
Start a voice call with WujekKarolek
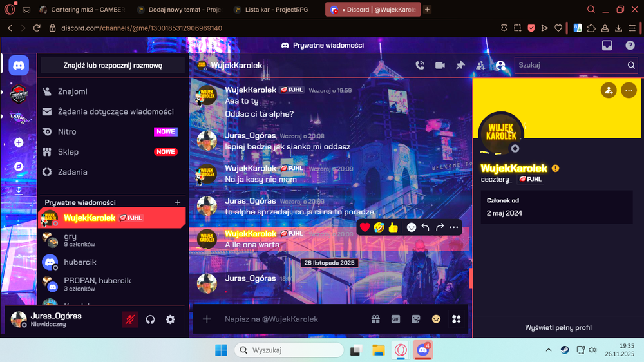[420, 65]
